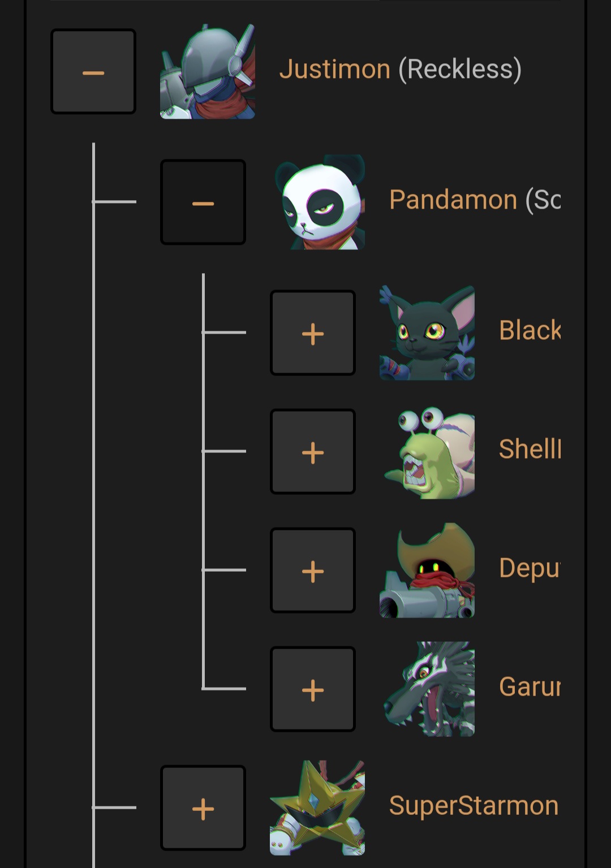This screenshot has height=868, width=611.
Task: Select the cowboy gunslinger Digimon portrait
Action: pyautogui.click(x=427, y=571)
